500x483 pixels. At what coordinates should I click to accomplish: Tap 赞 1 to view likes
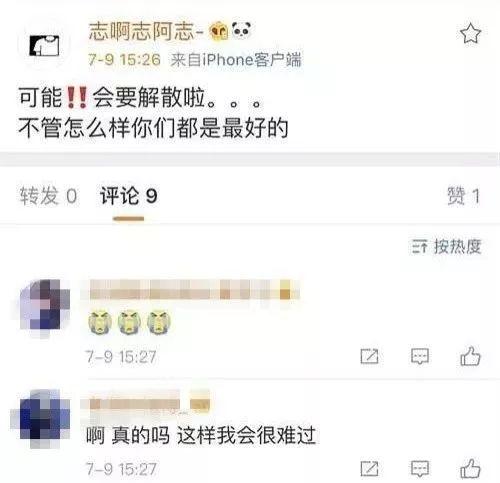463,196
